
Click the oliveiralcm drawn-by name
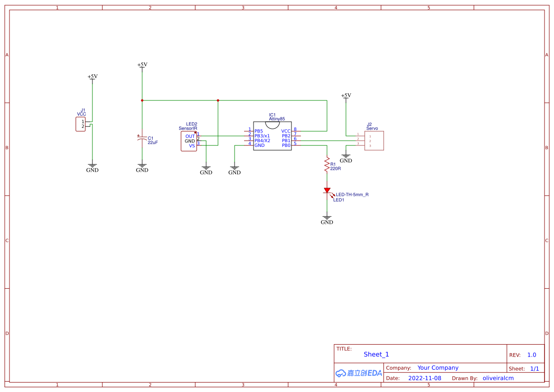point(498,378)
